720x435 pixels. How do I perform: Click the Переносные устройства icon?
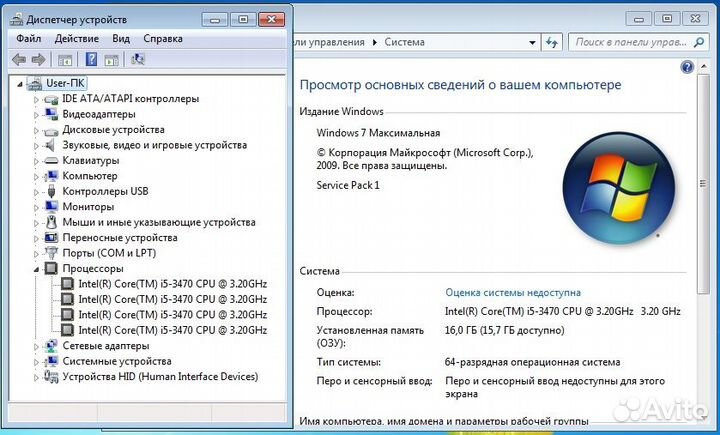[51, 238]
